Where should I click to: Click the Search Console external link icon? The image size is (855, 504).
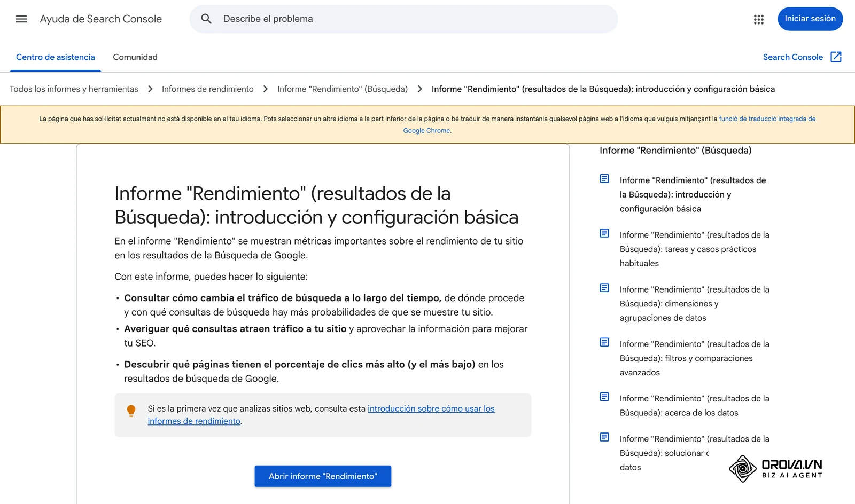[x=836, y=57]
